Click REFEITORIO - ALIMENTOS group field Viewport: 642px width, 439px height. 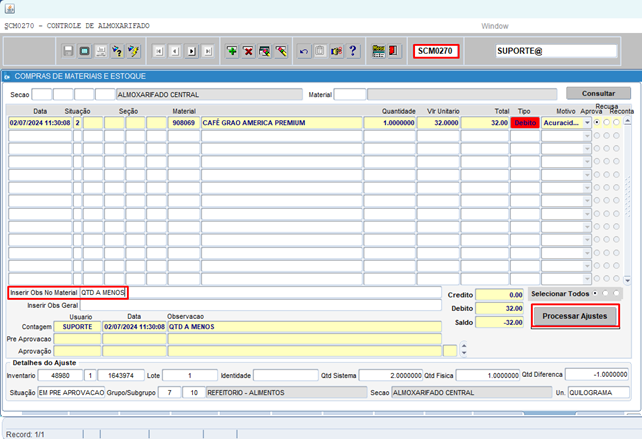[x=287, y=392]
